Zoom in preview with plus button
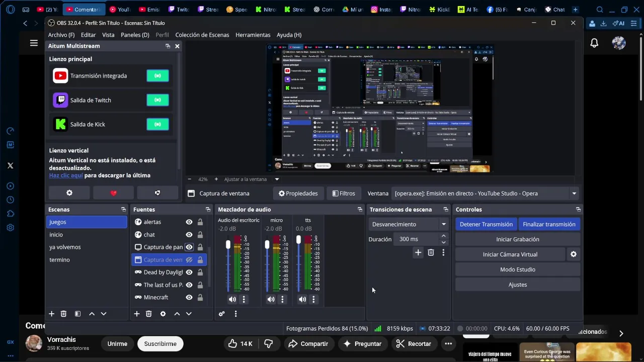Screen dimensions: 644x362 pyautogui.click(x=216, y=179)
